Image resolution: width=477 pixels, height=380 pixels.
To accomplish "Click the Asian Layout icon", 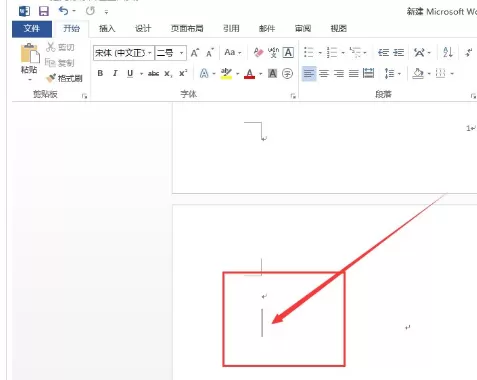I will tap(419, 52).
